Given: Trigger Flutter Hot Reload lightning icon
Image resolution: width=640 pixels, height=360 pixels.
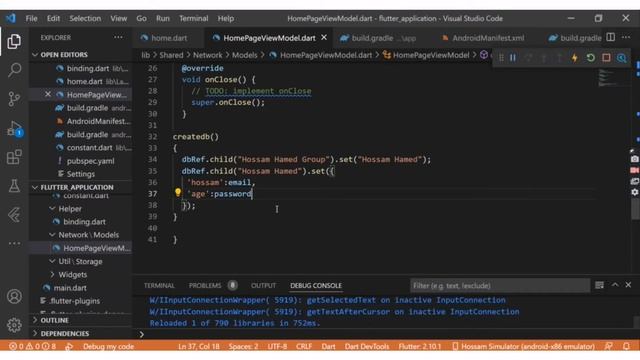Looking at the screenshot, I should pyautogui.click(x=575, y=58).
